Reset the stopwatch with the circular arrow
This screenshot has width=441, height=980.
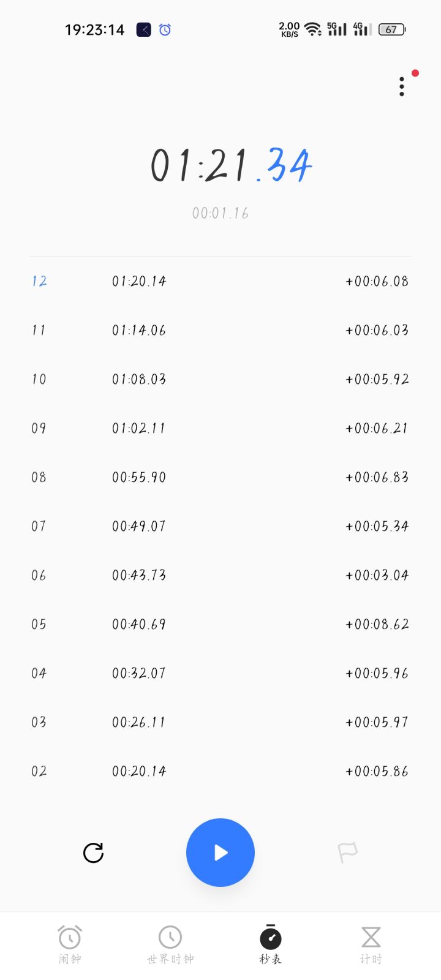coord(93,853)
